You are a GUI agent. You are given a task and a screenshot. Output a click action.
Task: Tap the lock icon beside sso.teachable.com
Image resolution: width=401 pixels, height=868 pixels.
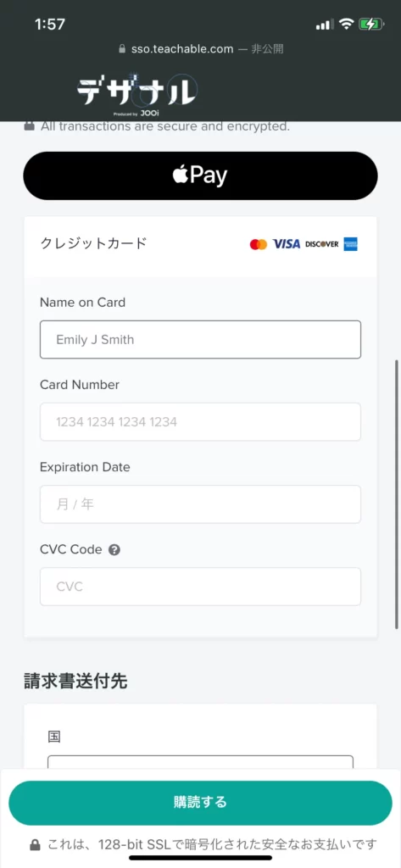[x=123, y=49]
